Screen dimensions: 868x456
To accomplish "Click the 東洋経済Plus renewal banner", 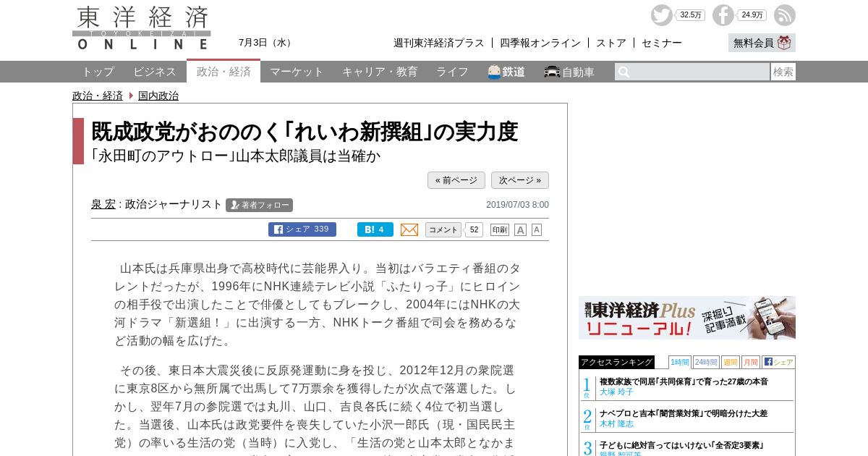I will [687, 318].
